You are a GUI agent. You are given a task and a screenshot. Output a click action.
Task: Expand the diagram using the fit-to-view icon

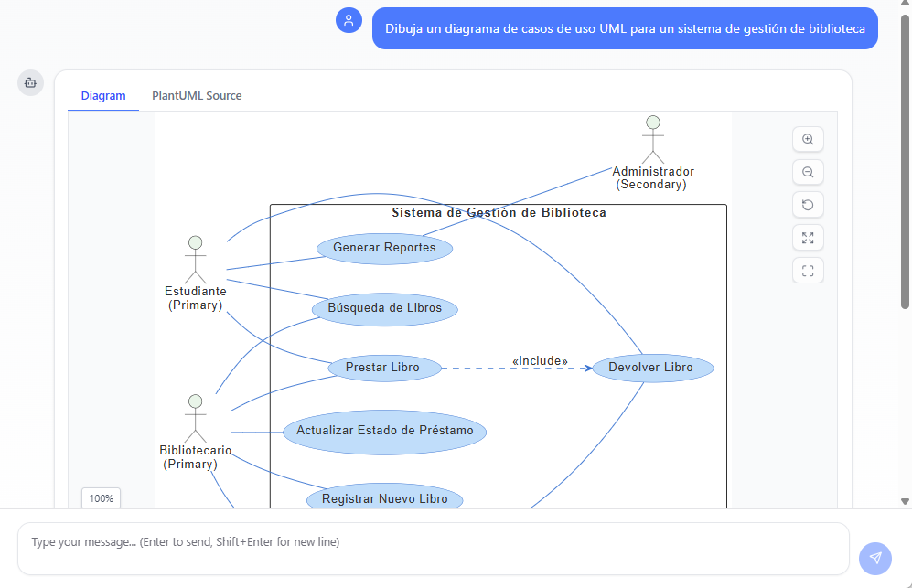pos(807,238)
